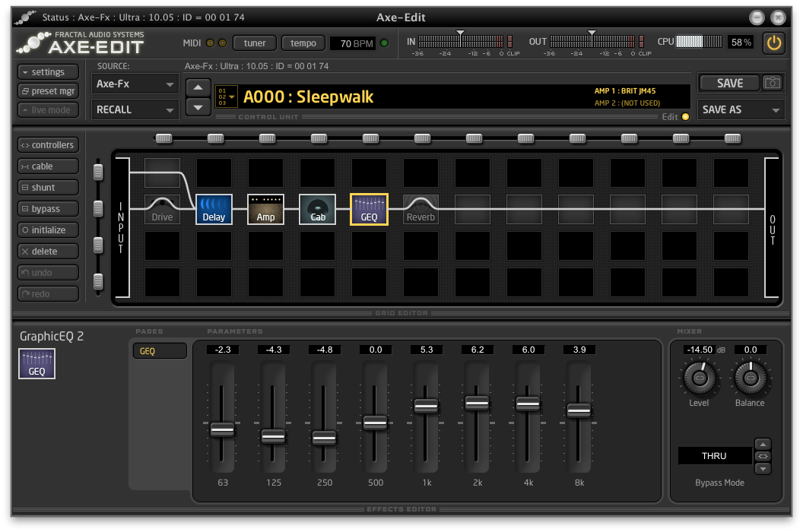Select the bypassed Drive block
Image resolution: width=803 pixels, height=532 pixels.
162,209
